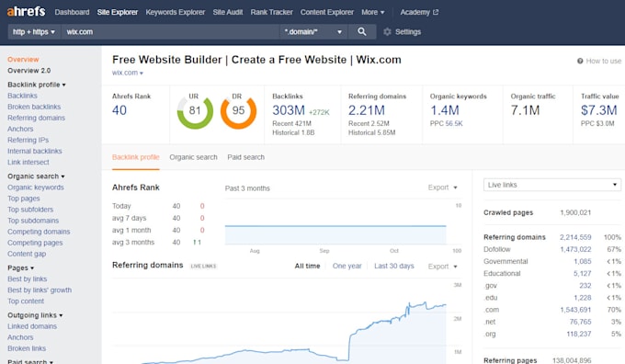Click .com domains count 1,543,691
The height and width of the screenshot is (364, 625).
click(575, 310)
